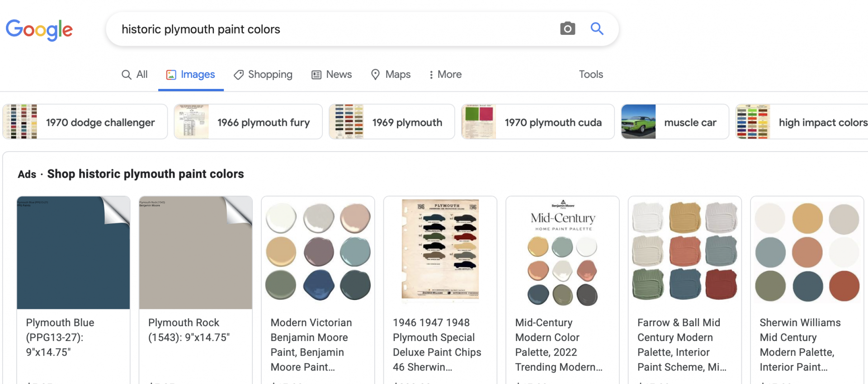The image size is (868, 384).
Task: Click the Plymouth Rock (1543) title
Action: point(189,330)
